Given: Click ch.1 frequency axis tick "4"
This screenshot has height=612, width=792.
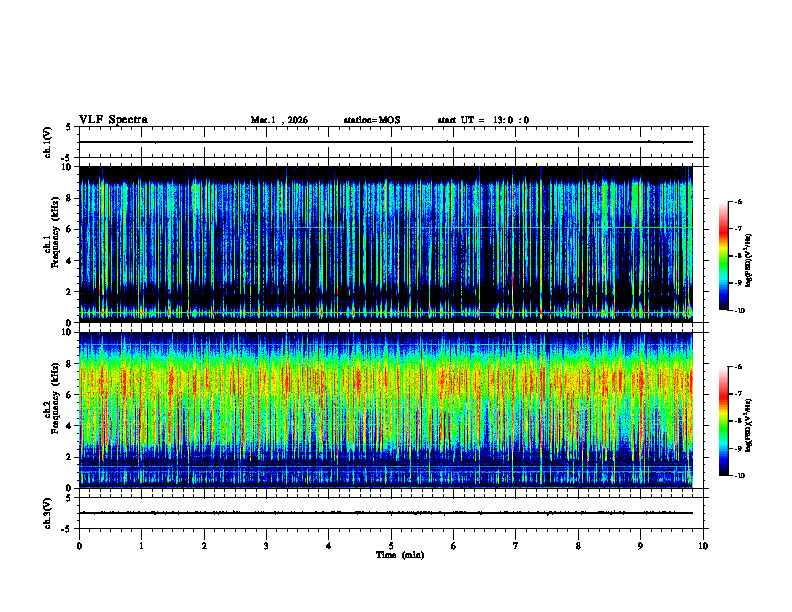Looking at the screenshot, I should pyautogui.click(x=69, y=261).
